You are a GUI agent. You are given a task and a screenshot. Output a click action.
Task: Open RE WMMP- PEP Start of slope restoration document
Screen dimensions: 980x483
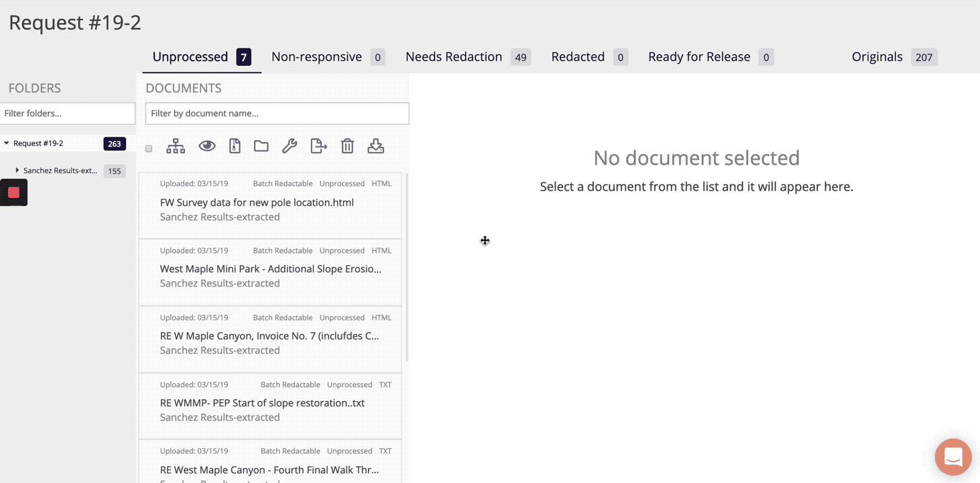coord(262,403)
